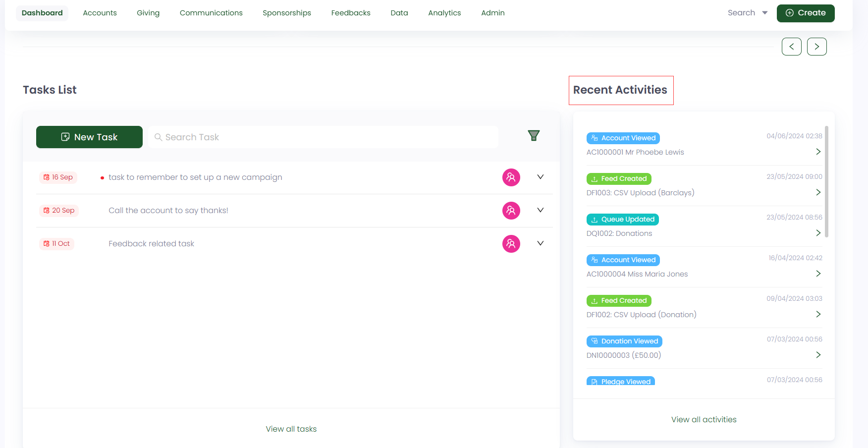This screenshot has height=448, width=868.
Task: Open Sponsorships menu
Action: point(287,13)
